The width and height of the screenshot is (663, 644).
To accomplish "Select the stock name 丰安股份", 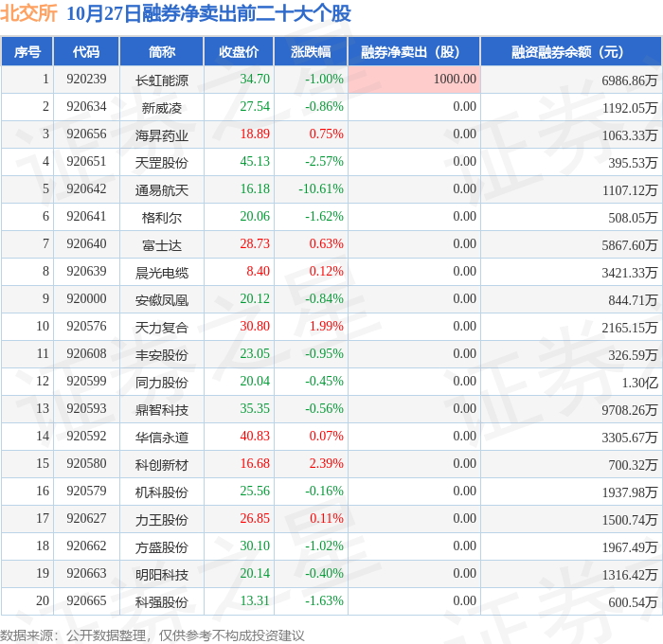I will [x=162, y=355].
